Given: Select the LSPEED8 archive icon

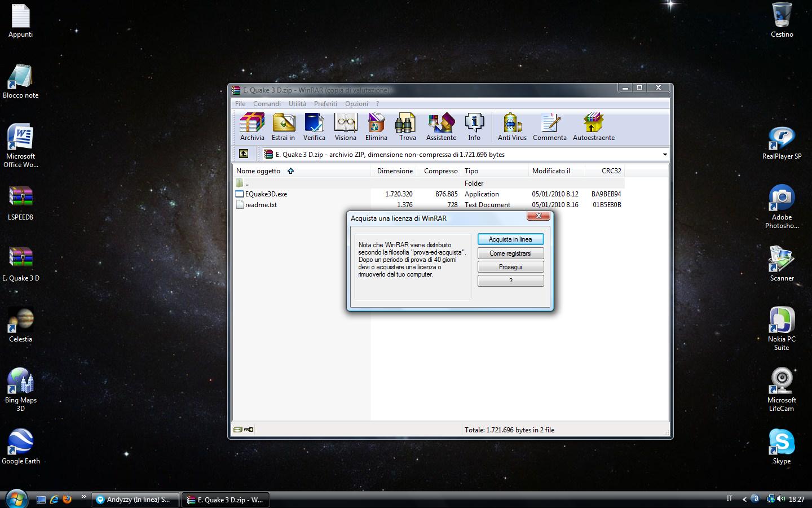Looking at the screenshot, I should 21,203.
